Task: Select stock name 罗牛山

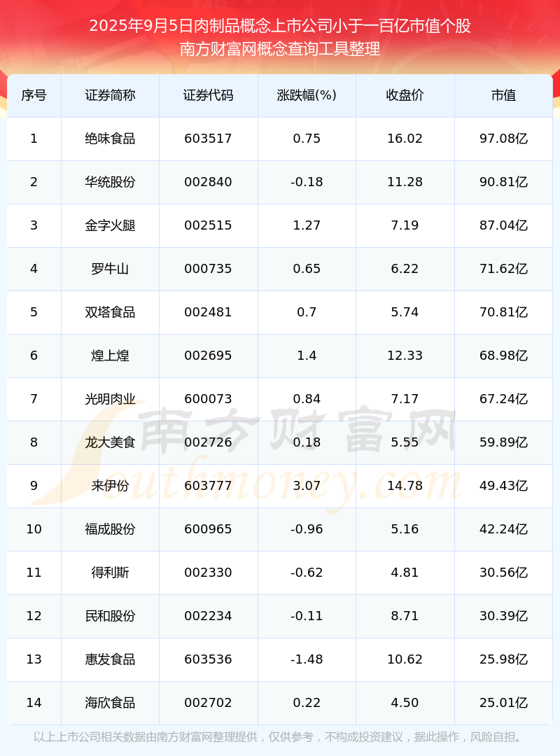Action: [x=110, y=269]
